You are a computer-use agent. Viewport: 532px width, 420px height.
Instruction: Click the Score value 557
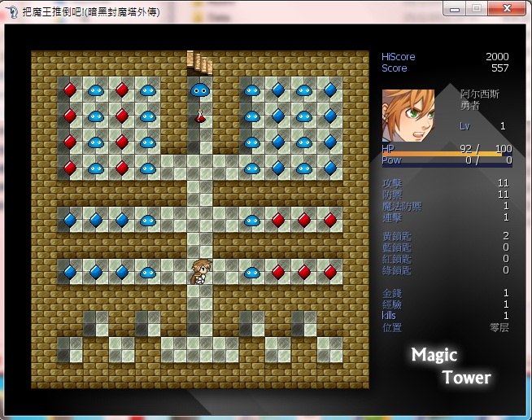coord(500,68)
